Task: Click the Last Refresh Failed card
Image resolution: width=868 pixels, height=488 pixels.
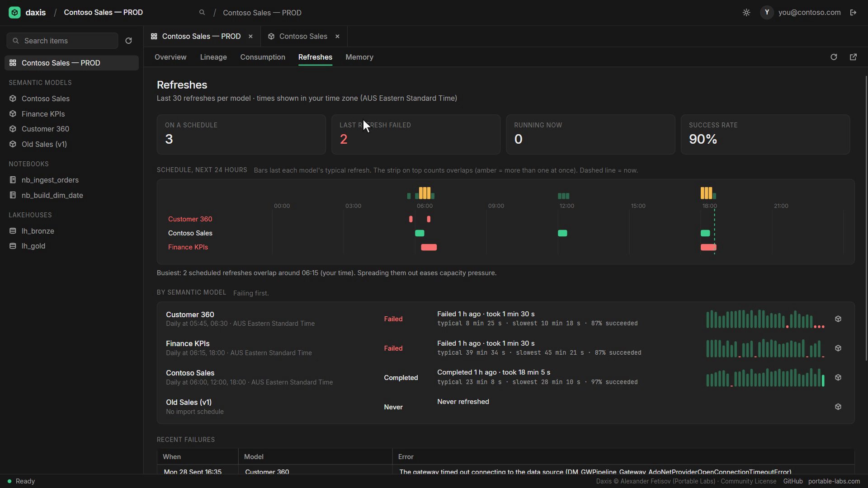Action: click(x=416, y=135)
